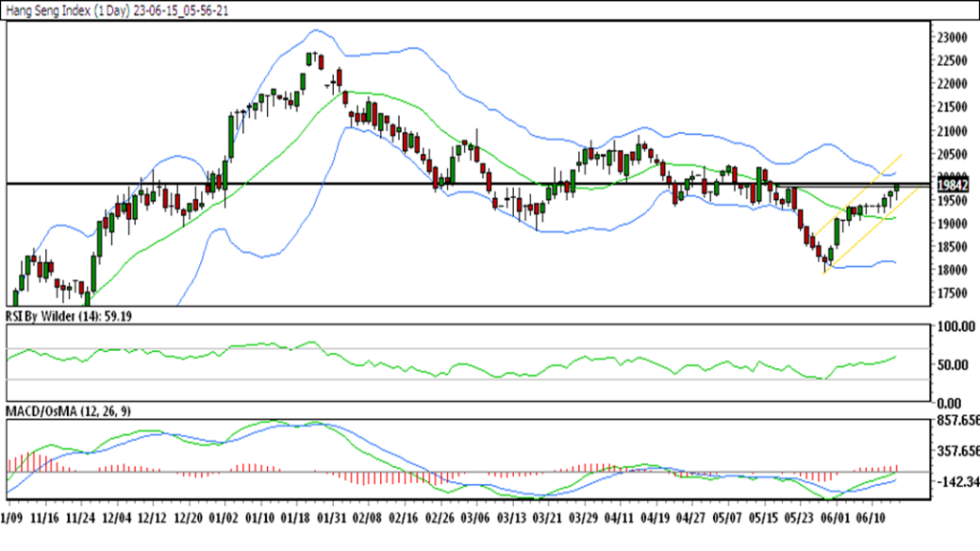Viewport: 980px width, 551px height.
Task: Click the MACD 357.656 scale value
Action: pyautogui.click(x=957, y=452)
